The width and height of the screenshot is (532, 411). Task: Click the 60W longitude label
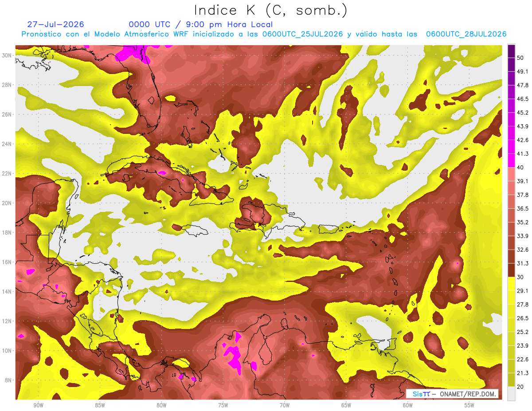408,405
